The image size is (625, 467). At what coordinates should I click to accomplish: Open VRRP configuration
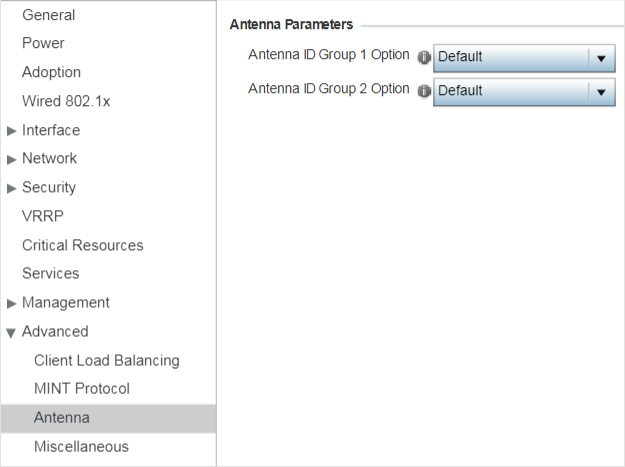43,216
